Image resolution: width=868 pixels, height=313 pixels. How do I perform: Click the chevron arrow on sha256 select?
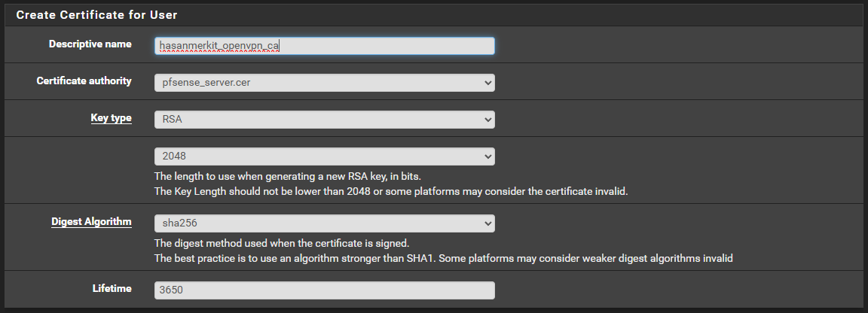pyautogui.click(x=487, y=223)
